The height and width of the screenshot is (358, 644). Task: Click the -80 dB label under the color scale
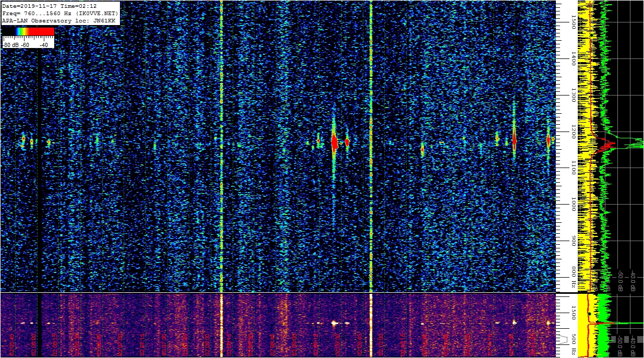pos(11,45)
